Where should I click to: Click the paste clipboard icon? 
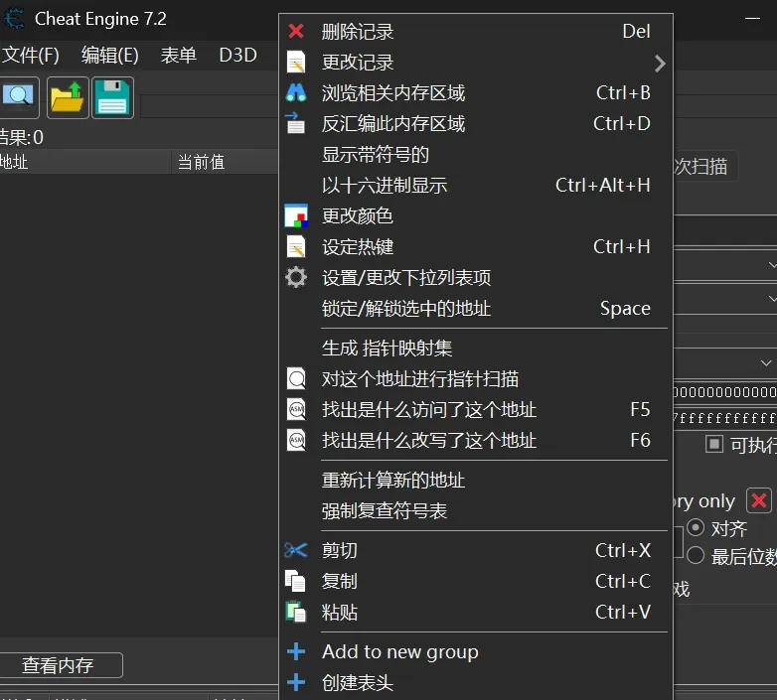click(296, 612)
